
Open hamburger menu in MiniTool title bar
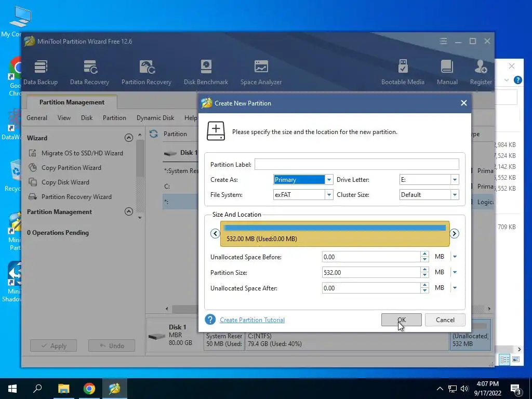(x=443, y=41)
